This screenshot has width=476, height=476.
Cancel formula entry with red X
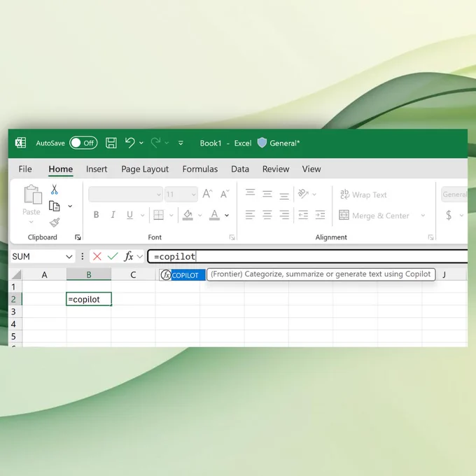(97, 256)
